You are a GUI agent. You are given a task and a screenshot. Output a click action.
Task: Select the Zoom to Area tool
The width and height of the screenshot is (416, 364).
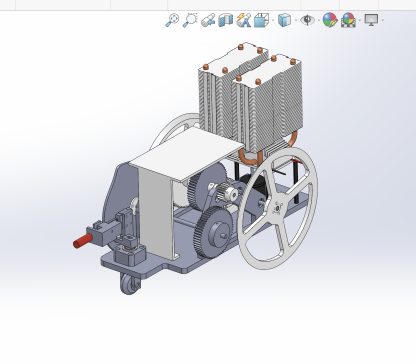click(x=190, y=20)
